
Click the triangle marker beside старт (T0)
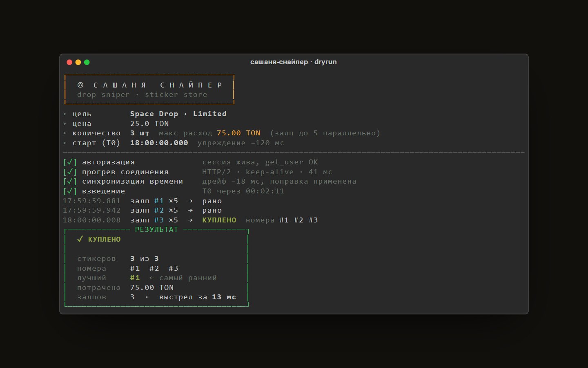tap(65, 143)
